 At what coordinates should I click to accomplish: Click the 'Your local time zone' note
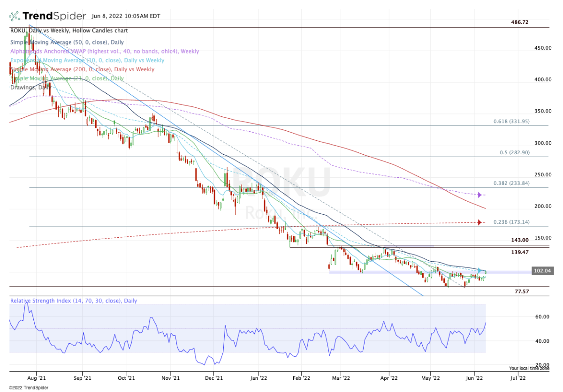coord(530,369)
